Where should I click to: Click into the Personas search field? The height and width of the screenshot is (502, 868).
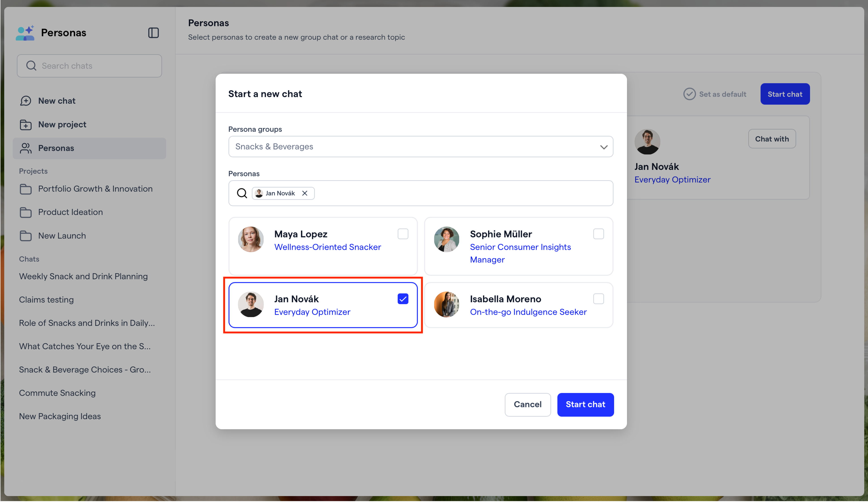[x=420, y=193]
